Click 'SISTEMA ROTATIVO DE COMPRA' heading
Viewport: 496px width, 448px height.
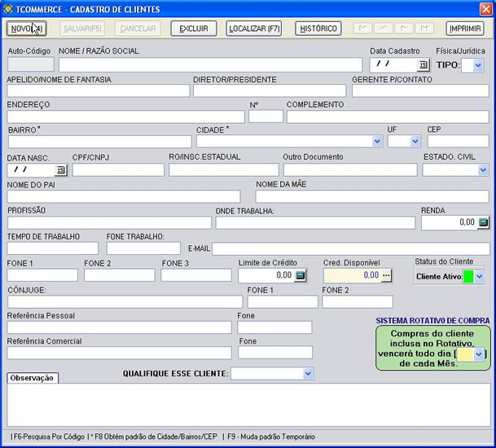pyautogui.click(x=432, y=320)
